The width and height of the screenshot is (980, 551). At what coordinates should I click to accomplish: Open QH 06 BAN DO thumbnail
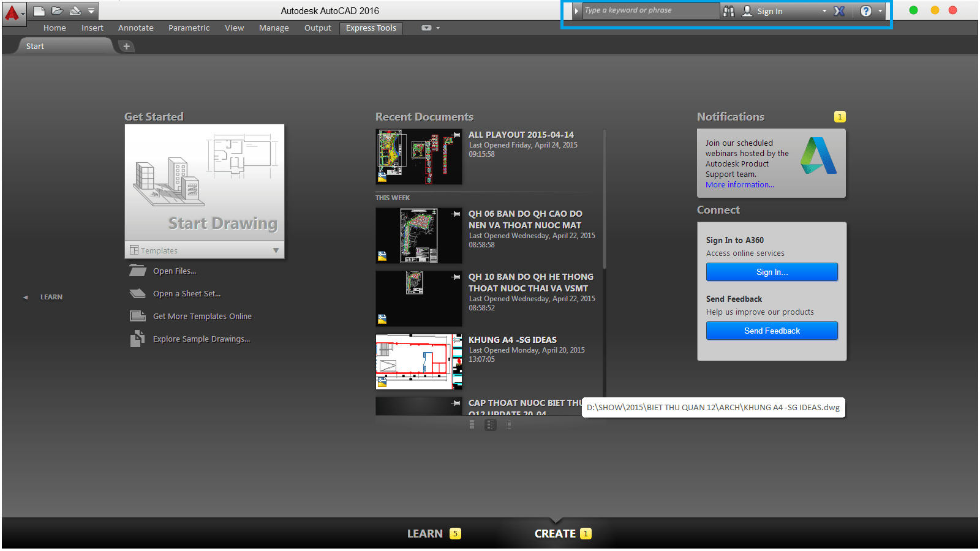click(x=419, y=236)
